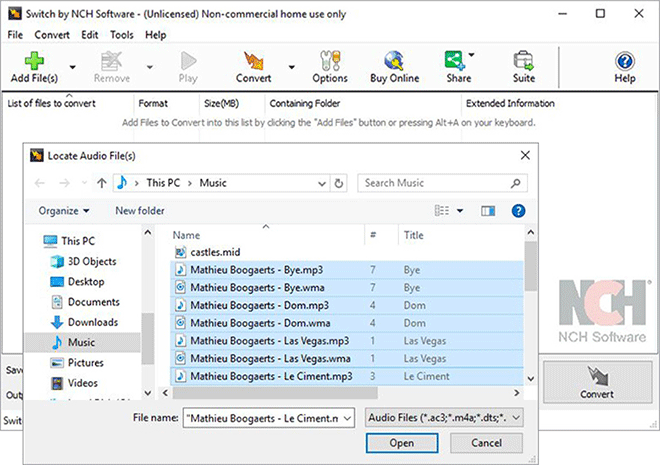Open the Remove dropdown arrow

[x=149, y=67]
